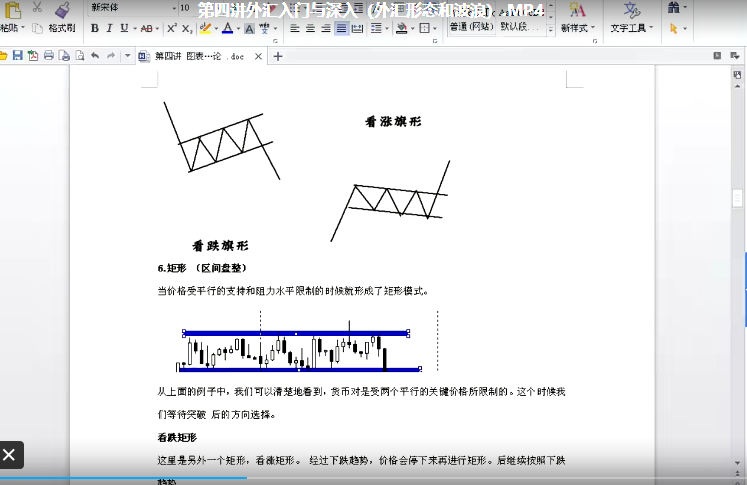Open the styles pane launcher

595,41
